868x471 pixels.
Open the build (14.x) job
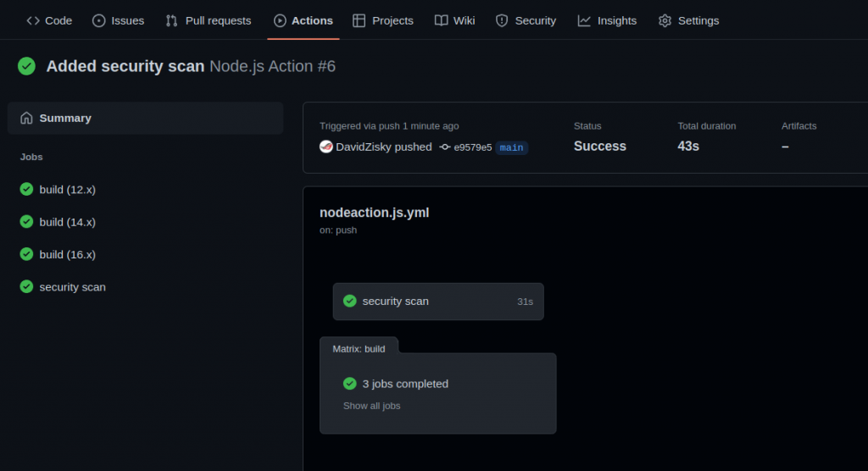tap(67, 222)
